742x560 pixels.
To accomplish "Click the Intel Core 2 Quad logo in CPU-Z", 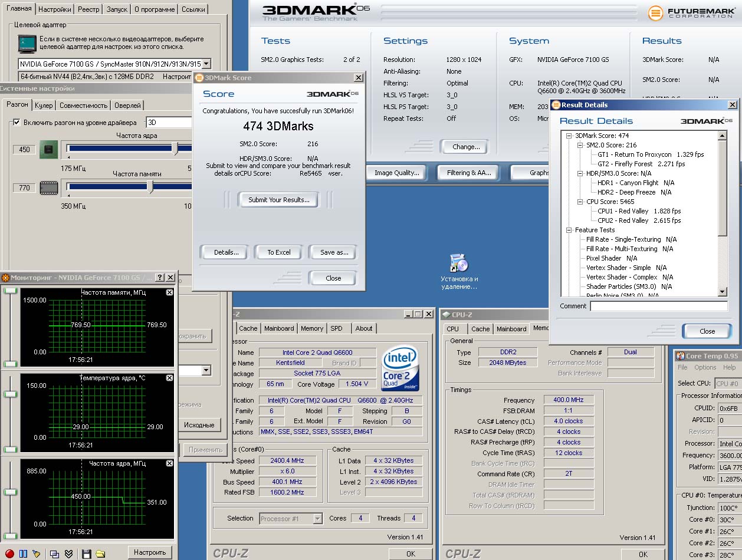I will click(x=400, y=368).
